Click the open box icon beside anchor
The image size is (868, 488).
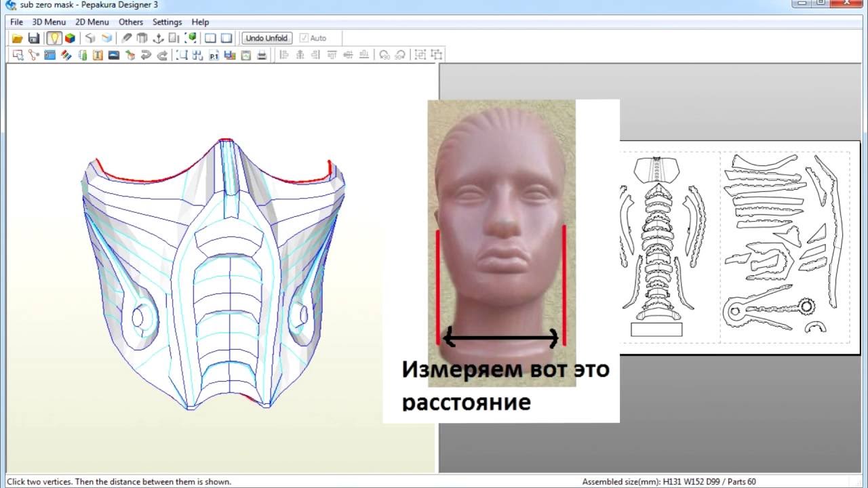(x=142, y=38)
